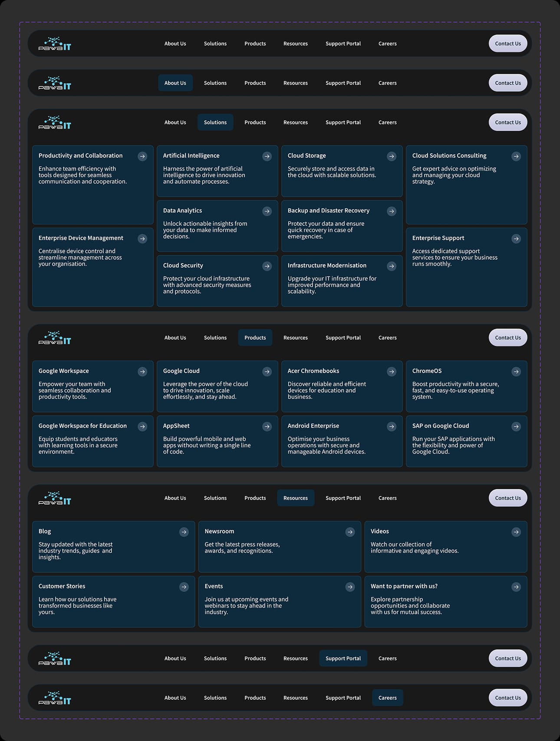Screen dimensions: 560x741
Task: Click the Infrastructure Modernisation card title
Action: [x=327, y=265]
